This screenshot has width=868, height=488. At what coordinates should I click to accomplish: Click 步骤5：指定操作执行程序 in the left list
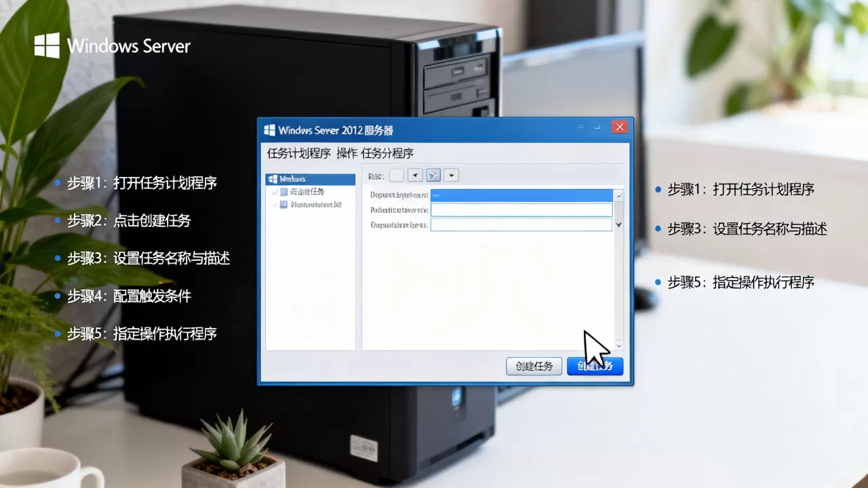(142, 333)
